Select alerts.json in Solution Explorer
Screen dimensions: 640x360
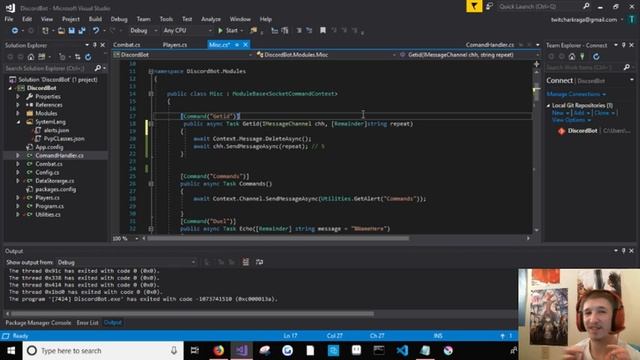(x=56, y=130)
